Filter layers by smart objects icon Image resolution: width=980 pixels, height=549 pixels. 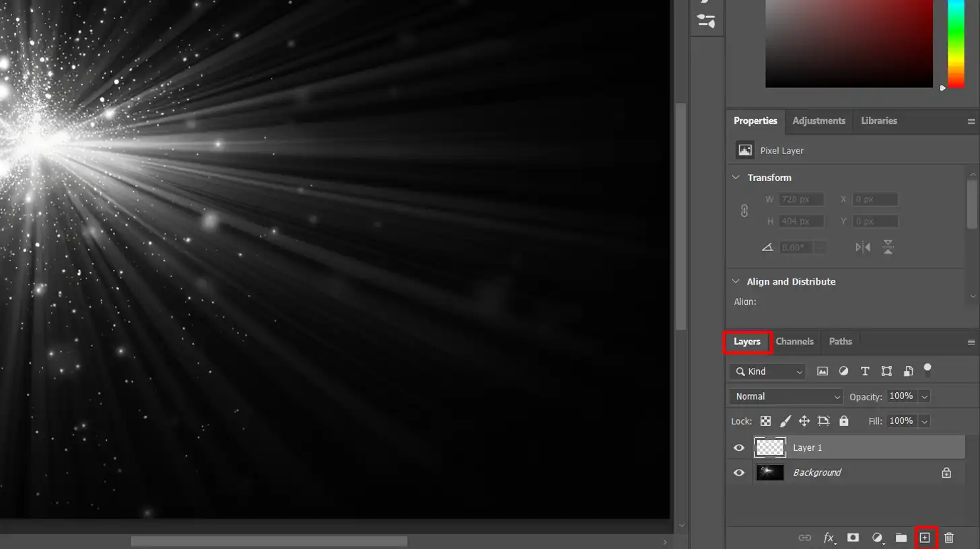[908, 371]
